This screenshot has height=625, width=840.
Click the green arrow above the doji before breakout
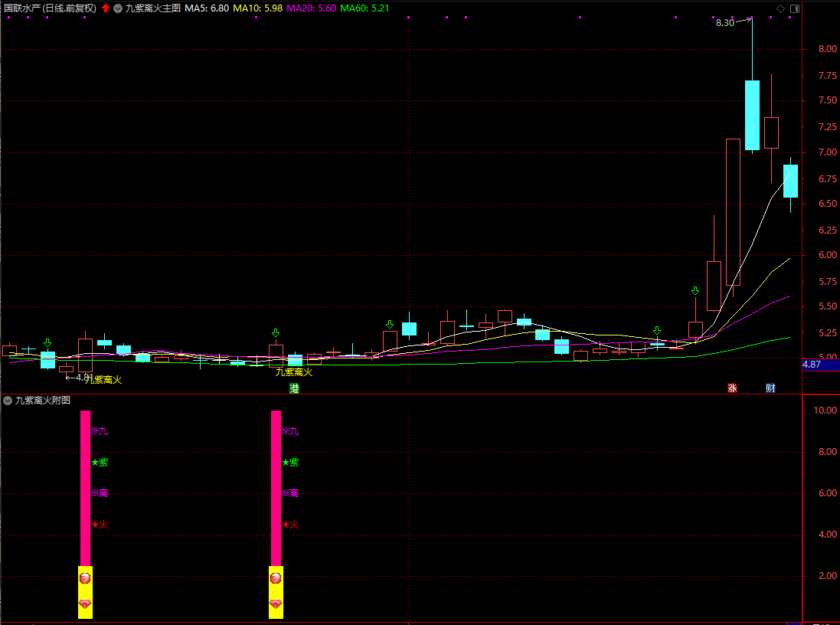click(657, 331)
